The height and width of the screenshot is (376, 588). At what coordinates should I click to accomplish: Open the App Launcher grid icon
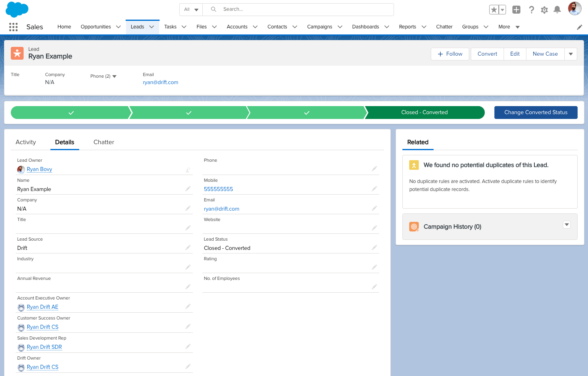pyautogui.click(x=13, y=27)
